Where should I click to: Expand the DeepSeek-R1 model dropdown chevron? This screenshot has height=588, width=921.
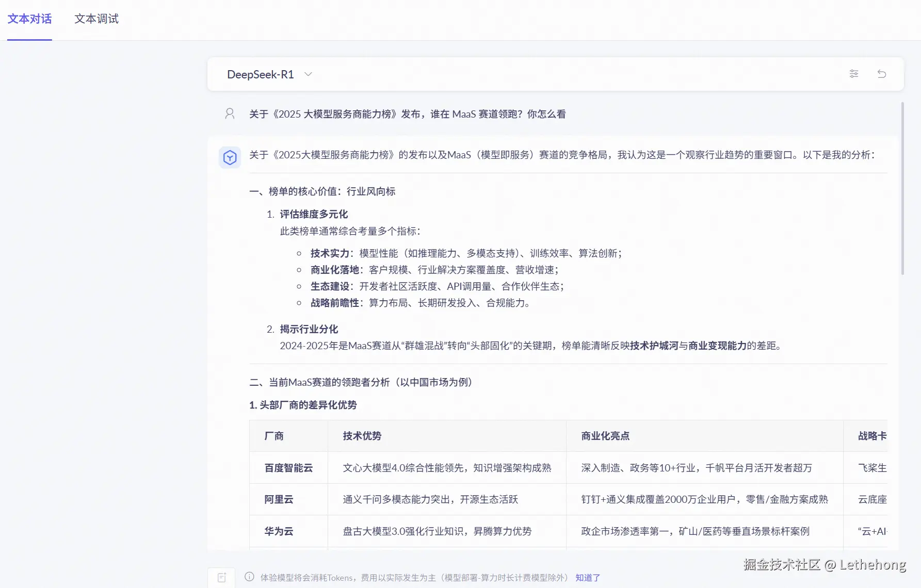click(308, 74)
